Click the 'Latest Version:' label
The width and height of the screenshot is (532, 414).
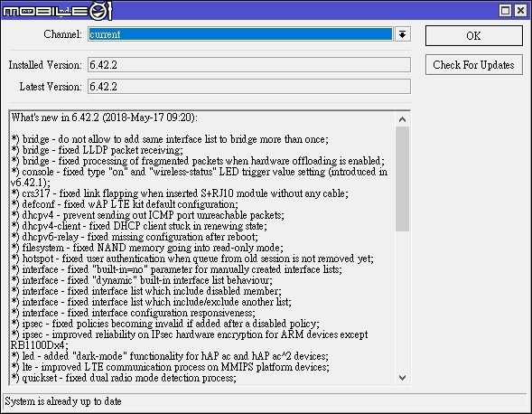51,86
